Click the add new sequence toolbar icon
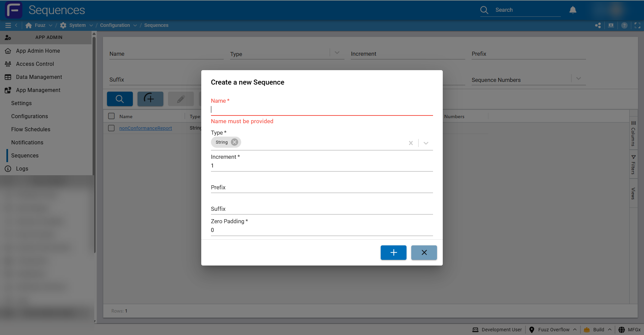This screenshot has height=335, width=644. point(150,99)
